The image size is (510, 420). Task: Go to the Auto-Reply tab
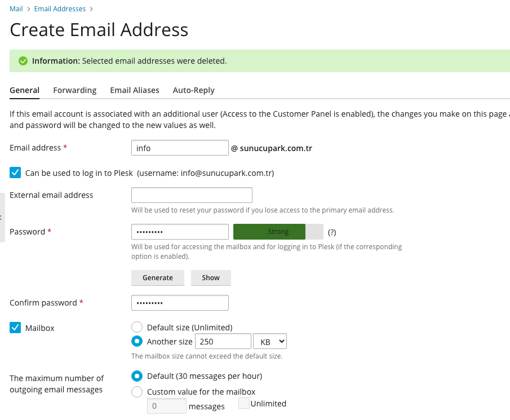coord(193,90)
